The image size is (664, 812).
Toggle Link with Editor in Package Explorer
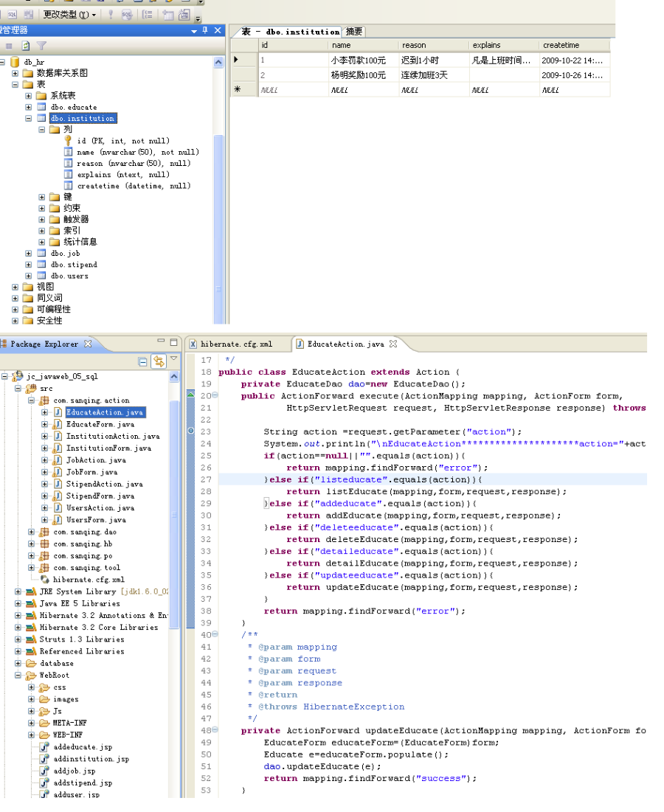[159, 361]
